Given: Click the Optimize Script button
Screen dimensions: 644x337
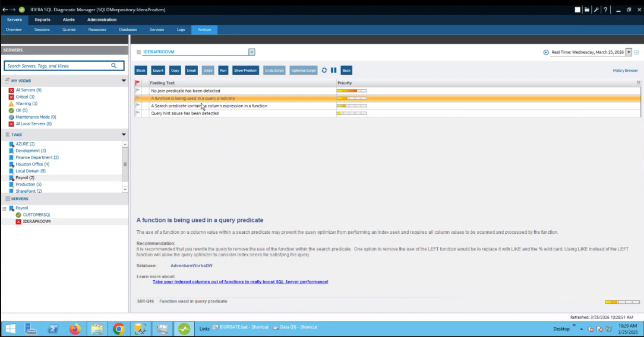Looking at the screenshot, I should point(304,70).
